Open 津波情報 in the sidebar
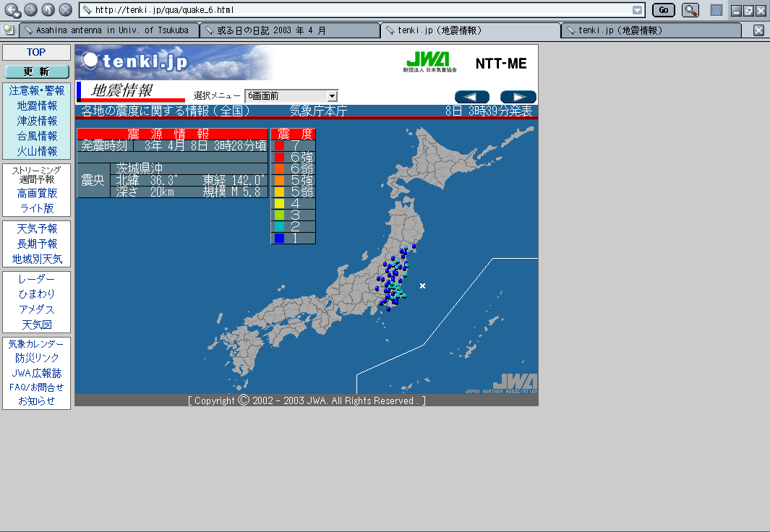Viewport: 770px width, 532px height. (37, 121)
